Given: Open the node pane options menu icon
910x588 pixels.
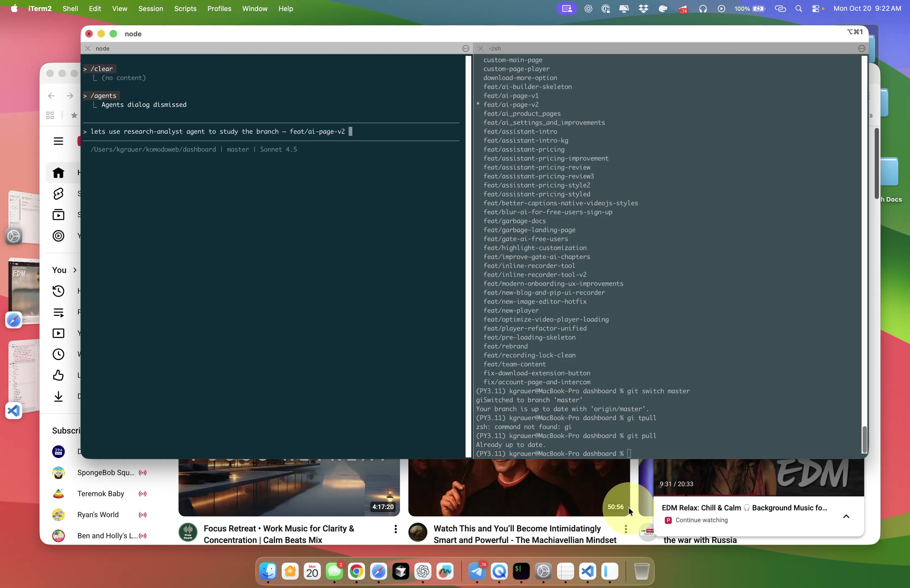Looking at the screenshot, I should (466, 48).
